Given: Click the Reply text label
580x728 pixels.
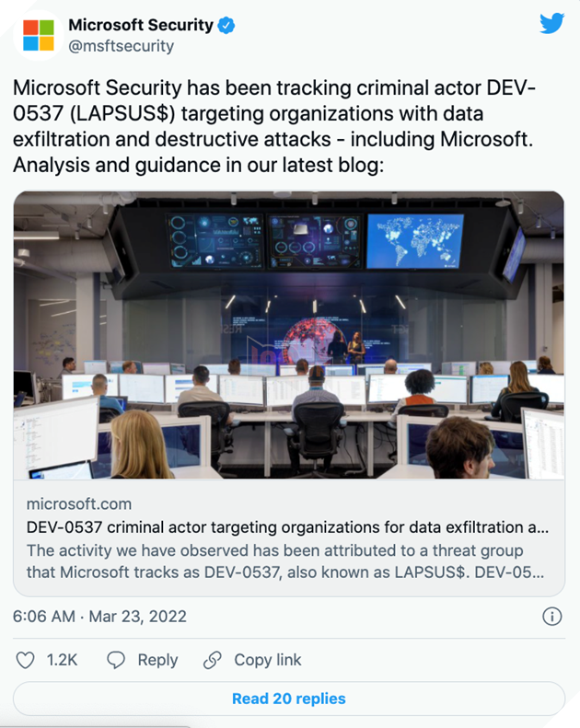Looking at the screenshot, I should pos(157,660).
